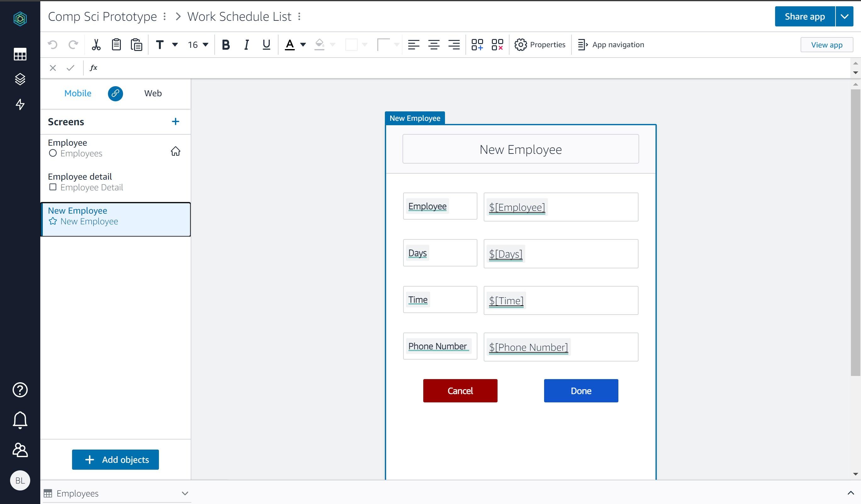Toggle bold formatting

[226, 44]
